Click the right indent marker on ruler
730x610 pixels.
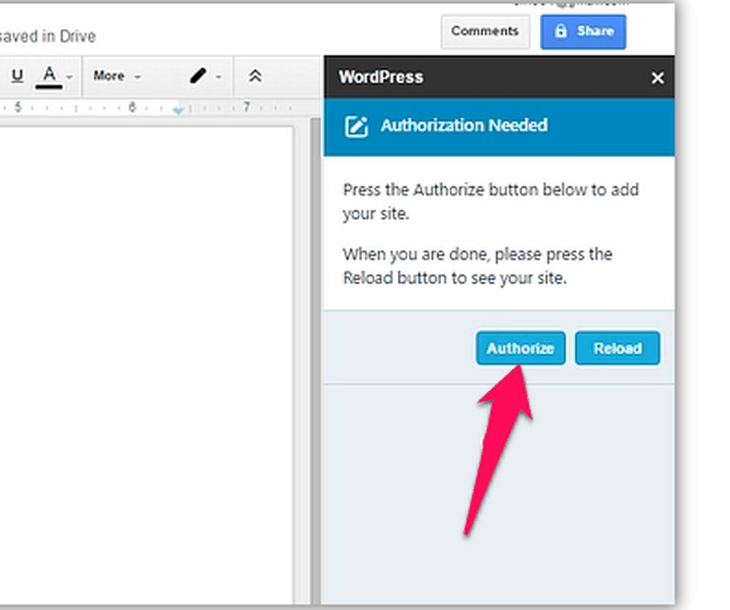click(x=178, y=109)
